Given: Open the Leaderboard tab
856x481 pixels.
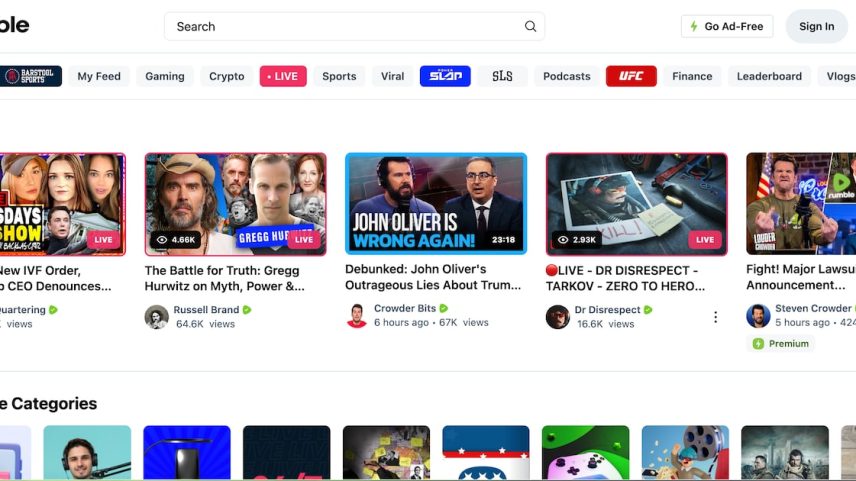Looking at the screenshot, I should point(769,76).
